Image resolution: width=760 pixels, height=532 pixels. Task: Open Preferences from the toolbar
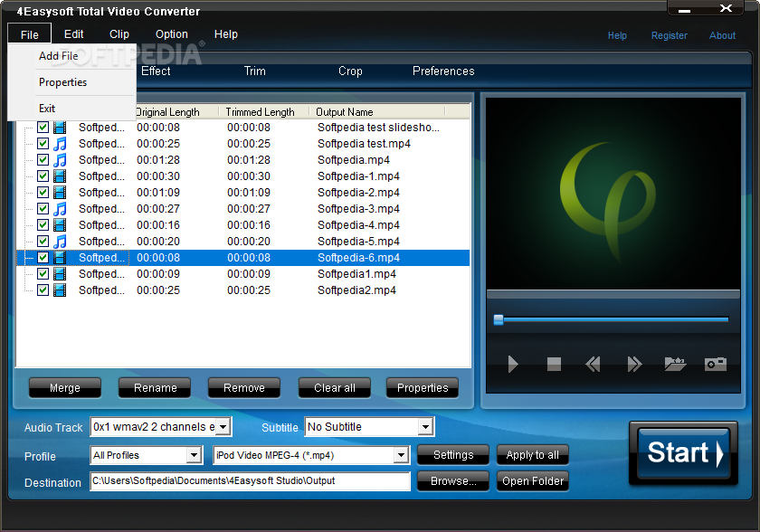(x=443, y=71)
